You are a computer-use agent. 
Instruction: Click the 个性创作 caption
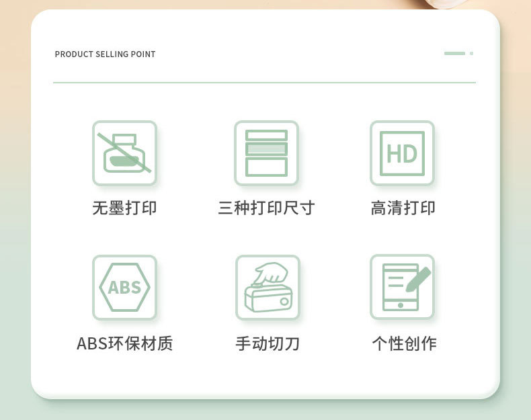pos(405,343)
